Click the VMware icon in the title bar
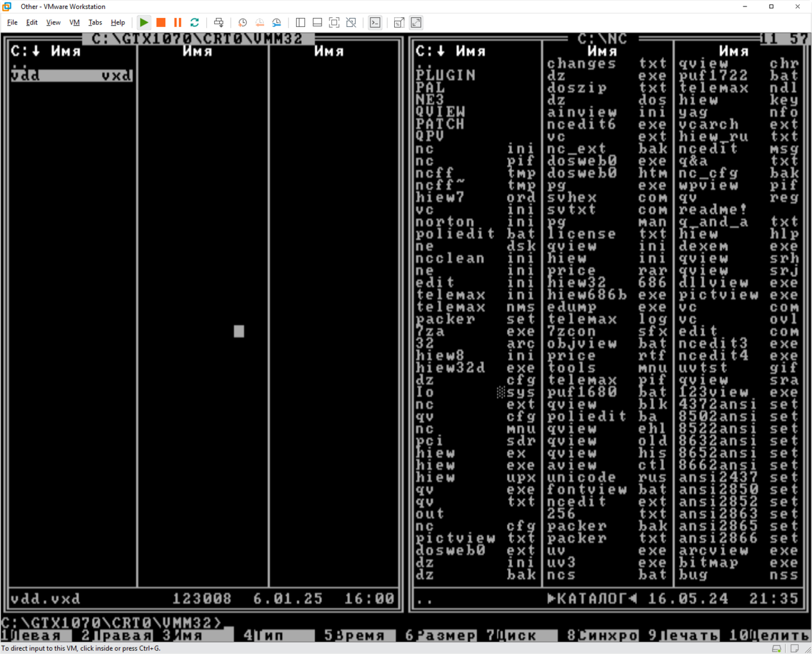This screenshot has width=812, height=654. pos(7,6)
